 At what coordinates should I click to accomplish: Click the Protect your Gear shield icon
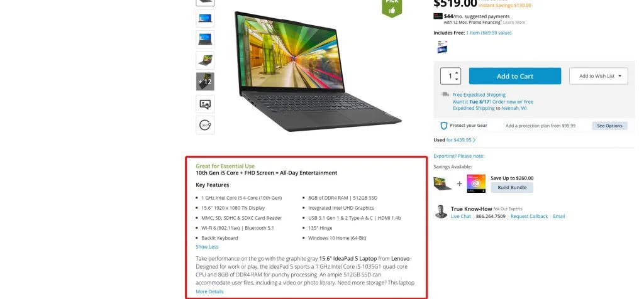pos(443,126)
